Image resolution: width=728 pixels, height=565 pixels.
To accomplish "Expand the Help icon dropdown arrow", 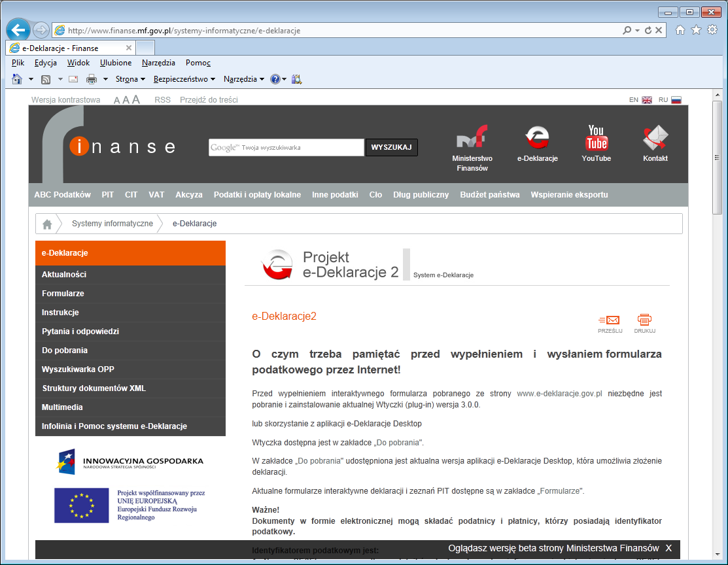I will (x=284, y=79).
